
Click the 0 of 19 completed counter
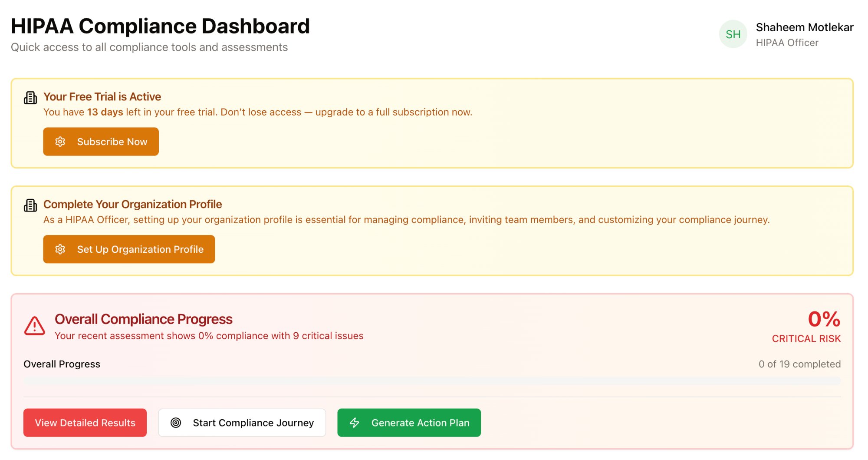coord(799,364)
